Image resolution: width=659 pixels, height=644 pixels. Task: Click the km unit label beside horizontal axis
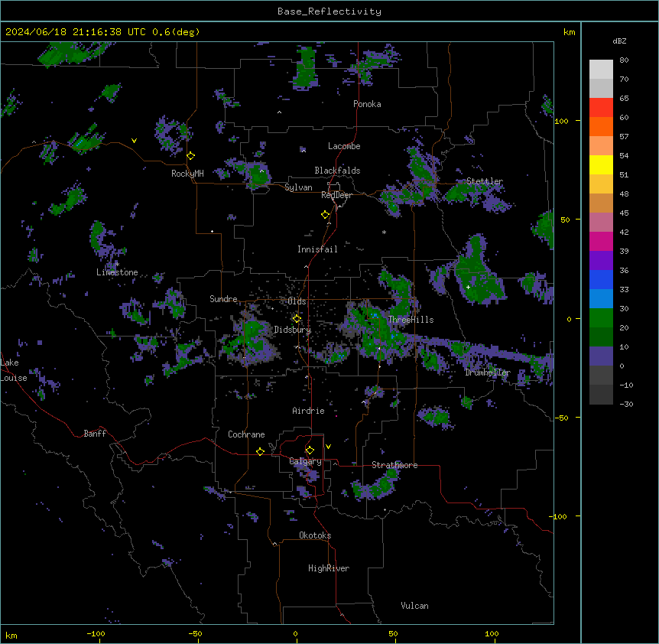[11, 635]
